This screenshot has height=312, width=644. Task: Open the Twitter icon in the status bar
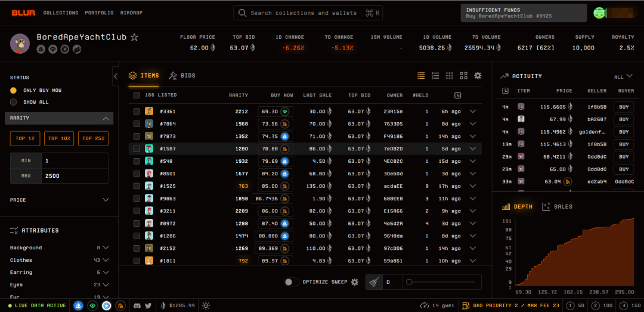(148, 305)
